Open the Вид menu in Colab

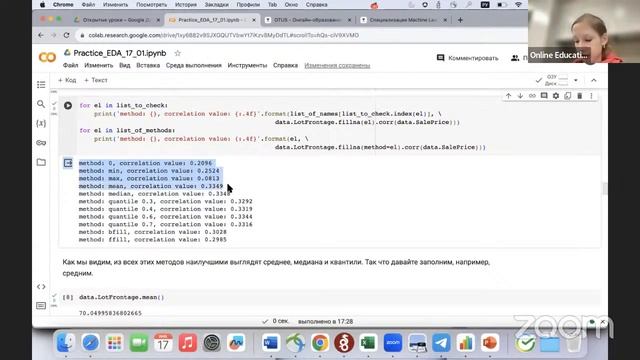[x=124, y=65]
